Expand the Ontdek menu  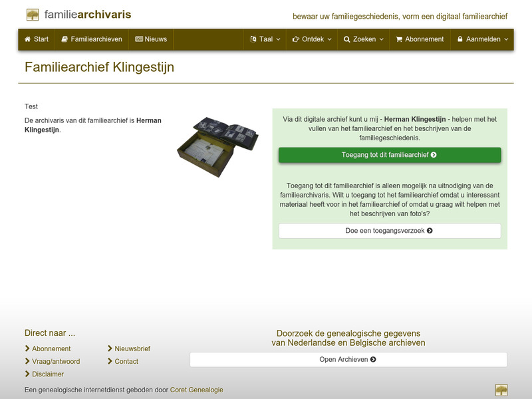point(310,39)
